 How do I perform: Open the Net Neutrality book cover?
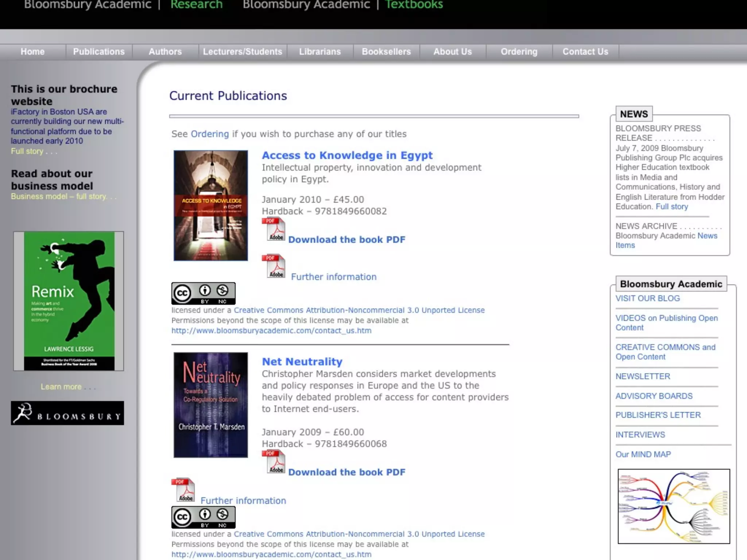pyautogui.click(x=210, y=405)
